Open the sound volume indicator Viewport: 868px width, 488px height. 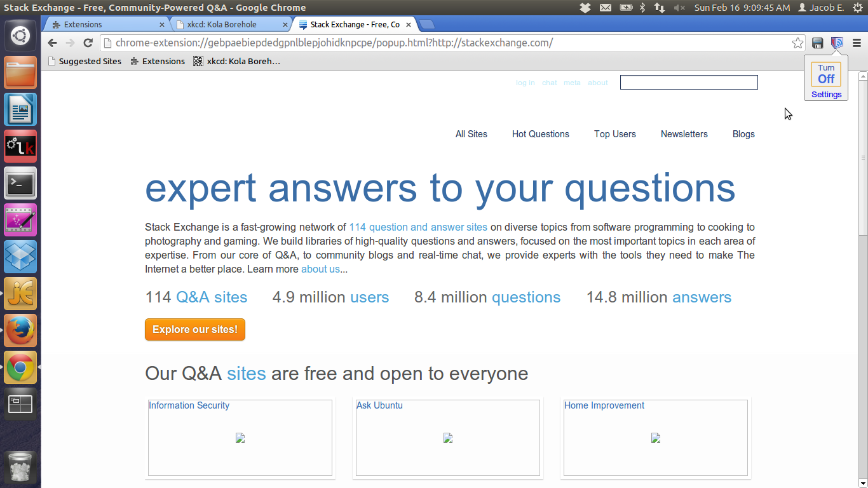679,8
